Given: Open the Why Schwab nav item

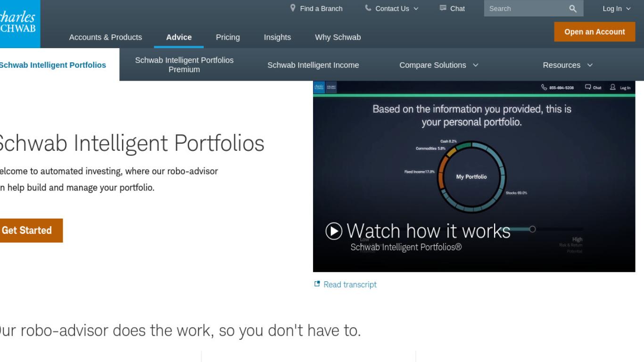Looking at the screenshot, I should click(338, 37).
